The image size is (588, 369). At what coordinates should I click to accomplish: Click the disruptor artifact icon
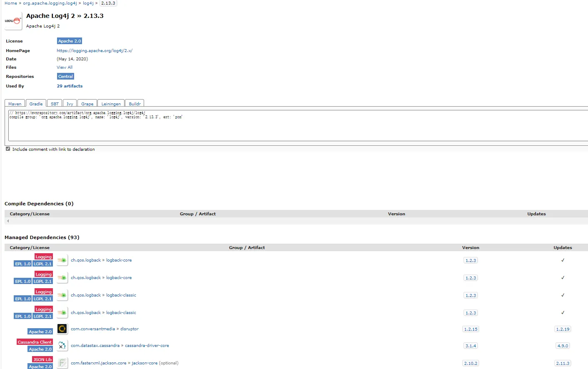click(62, 329)
